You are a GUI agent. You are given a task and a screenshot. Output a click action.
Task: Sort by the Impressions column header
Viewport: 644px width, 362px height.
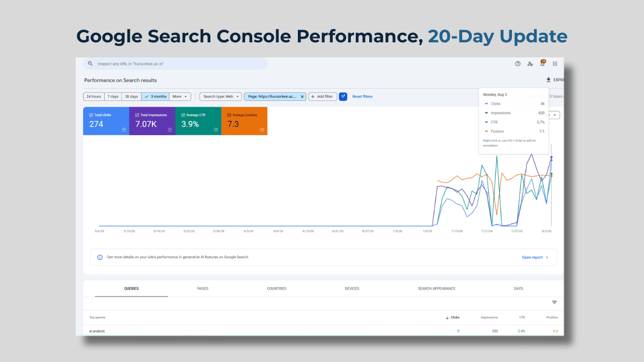click(x=489, y=317)
